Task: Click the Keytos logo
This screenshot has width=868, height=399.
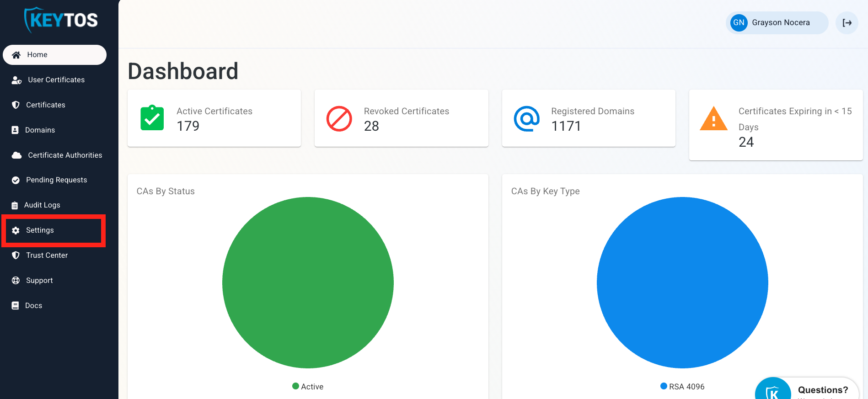Action: (x=61, y=20)
